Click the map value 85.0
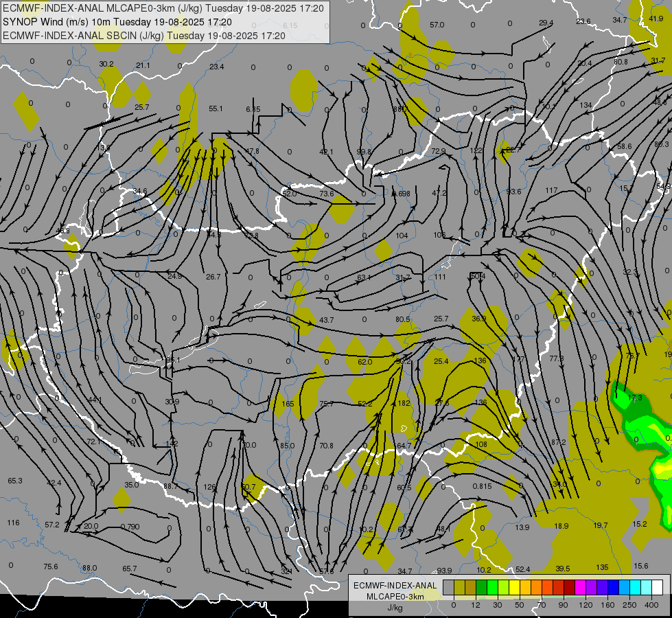This screenshot has height=618, width=672. [x=287, y=446]
